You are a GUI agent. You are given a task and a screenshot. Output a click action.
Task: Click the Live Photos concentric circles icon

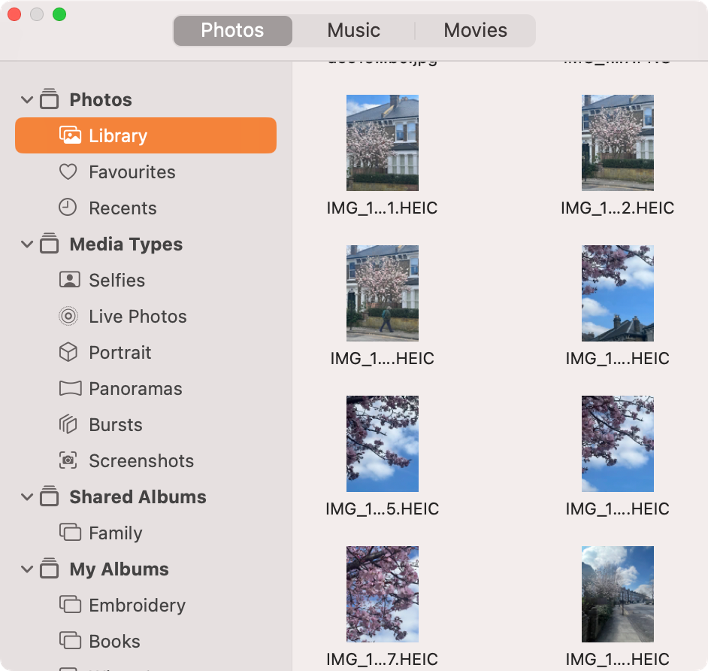pos(68,316)
